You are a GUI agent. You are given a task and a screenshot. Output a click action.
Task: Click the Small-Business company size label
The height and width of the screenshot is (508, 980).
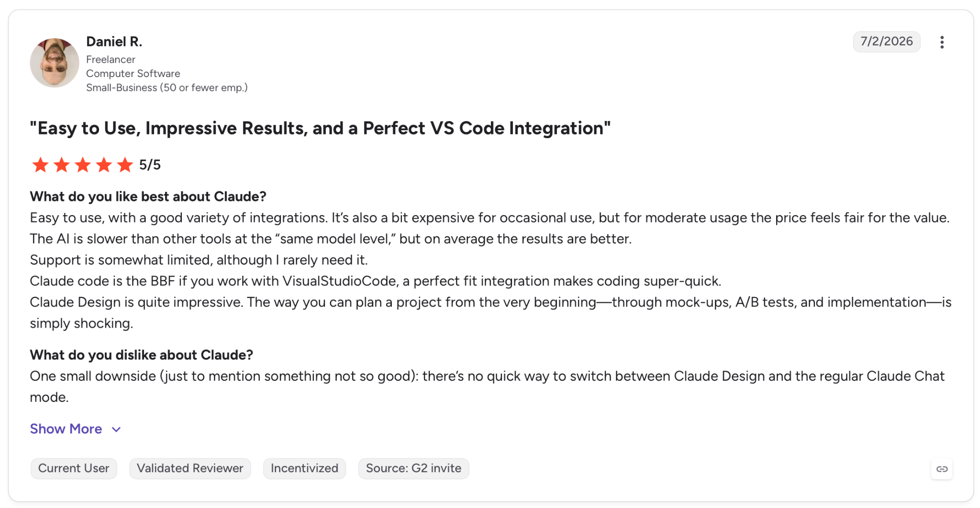167,88
